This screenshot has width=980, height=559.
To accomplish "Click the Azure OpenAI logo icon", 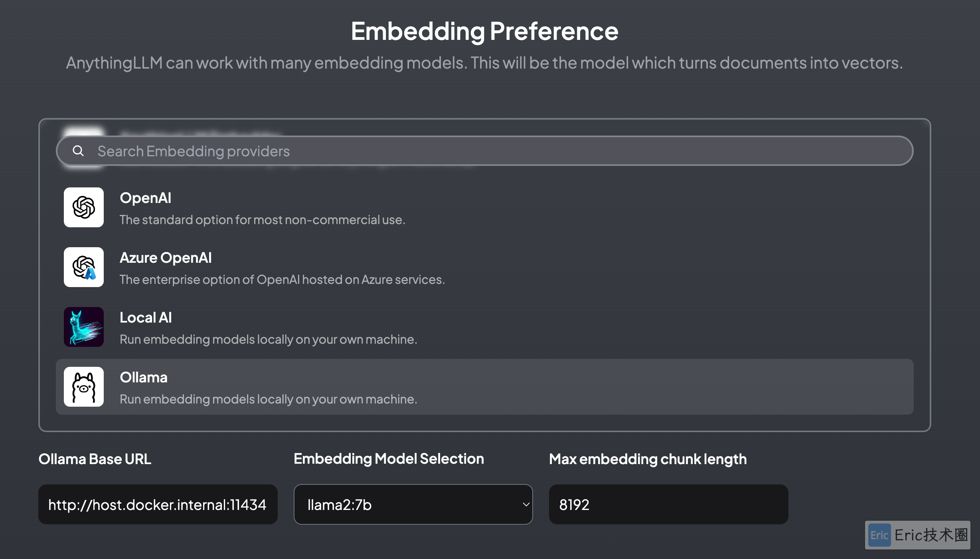I will coord(84,267).
